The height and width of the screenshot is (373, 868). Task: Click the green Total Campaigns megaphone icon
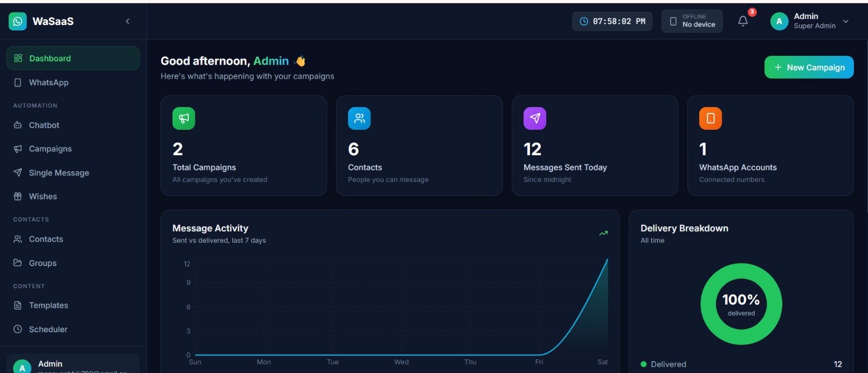(184, 118)
